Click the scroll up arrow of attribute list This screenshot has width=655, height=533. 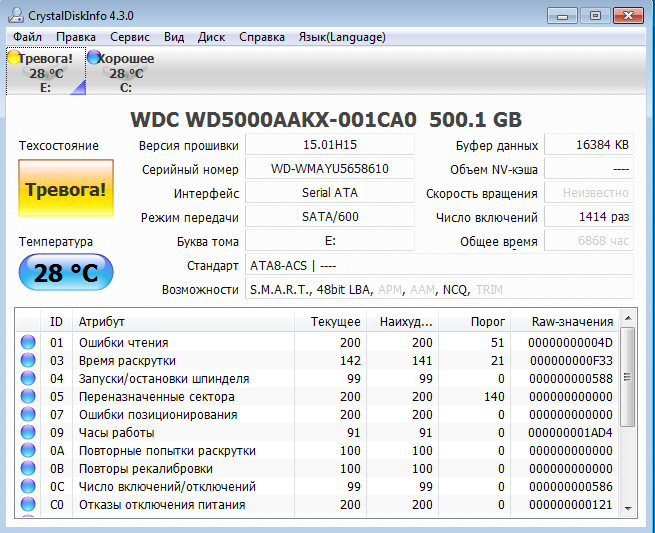(628, 318)
